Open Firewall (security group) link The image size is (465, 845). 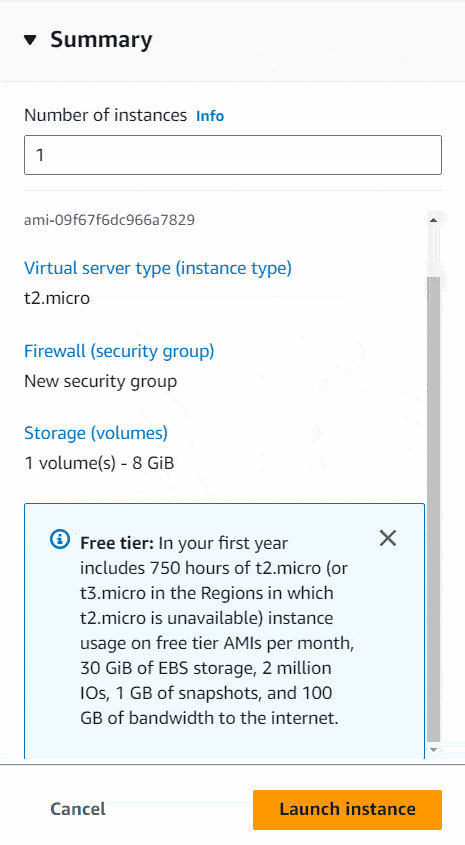[x=119, y=351]
